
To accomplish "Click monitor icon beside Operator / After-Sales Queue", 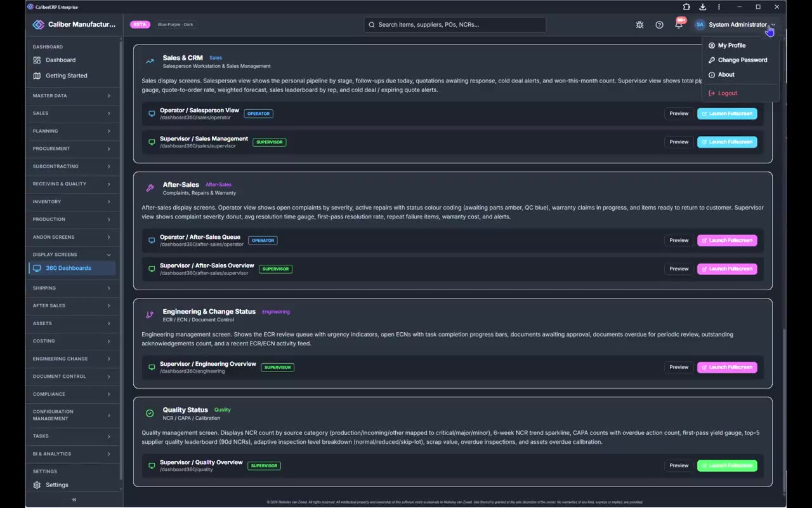I will pos(152,241).
